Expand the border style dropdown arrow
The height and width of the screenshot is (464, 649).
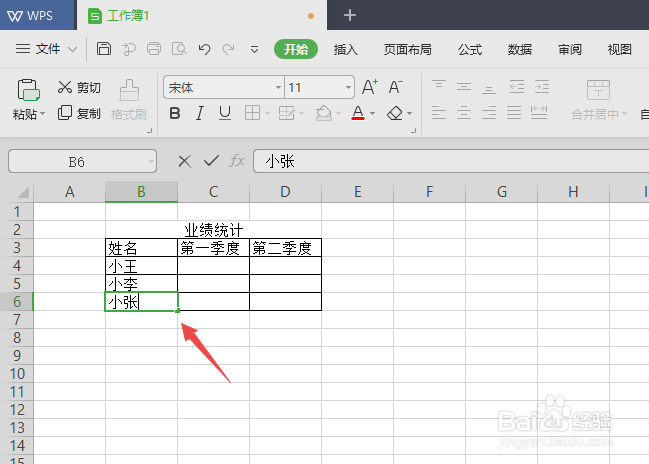[x=267, y=113]
